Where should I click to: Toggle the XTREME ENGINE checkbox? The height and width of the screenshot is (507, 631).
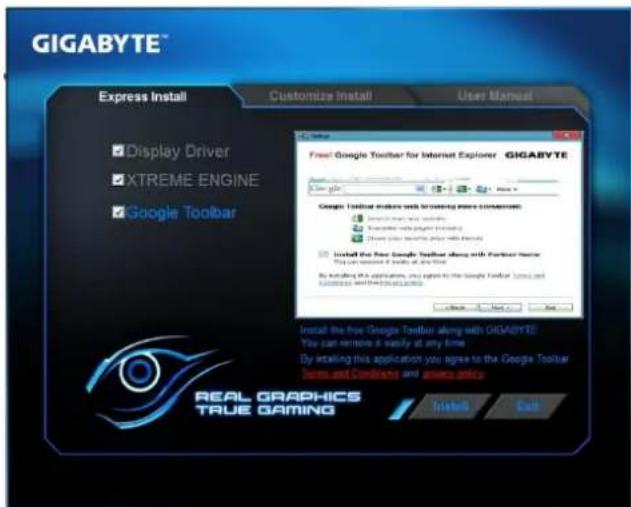coord(118,179)
